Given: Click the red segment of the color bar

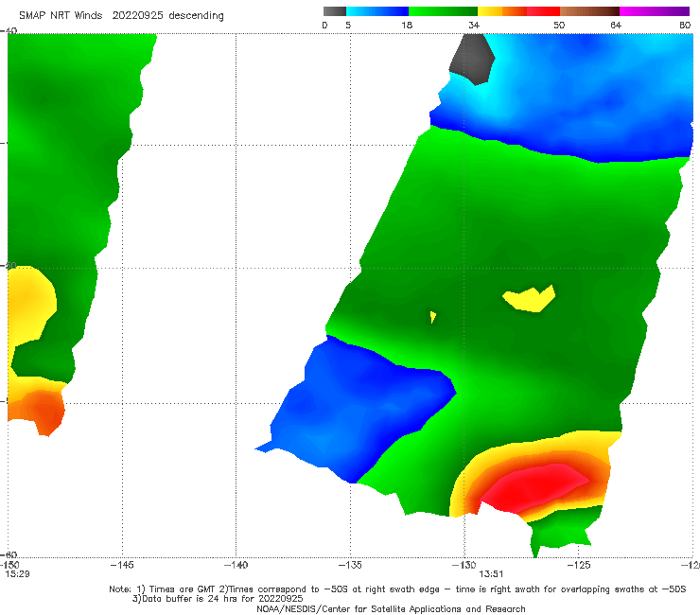Looking at the screenshot, I should pos(543,11).
